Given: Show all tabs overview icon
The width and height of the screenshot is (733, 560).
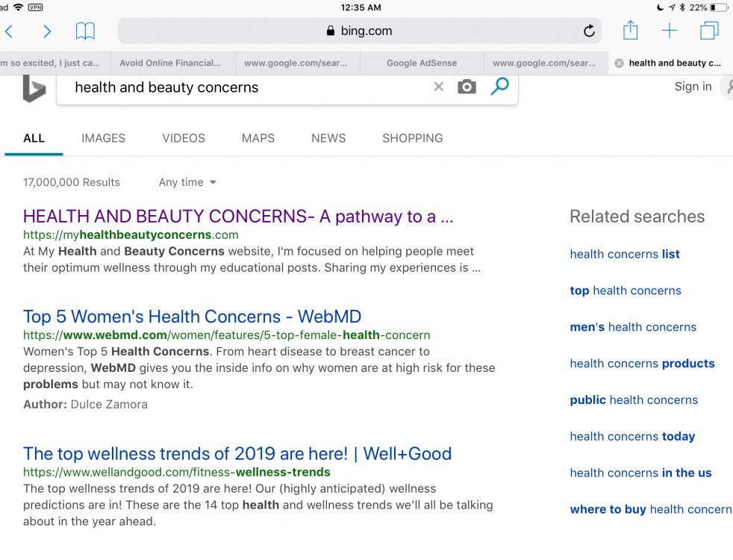Looking at the screenshot, I should tap(709, 31).
